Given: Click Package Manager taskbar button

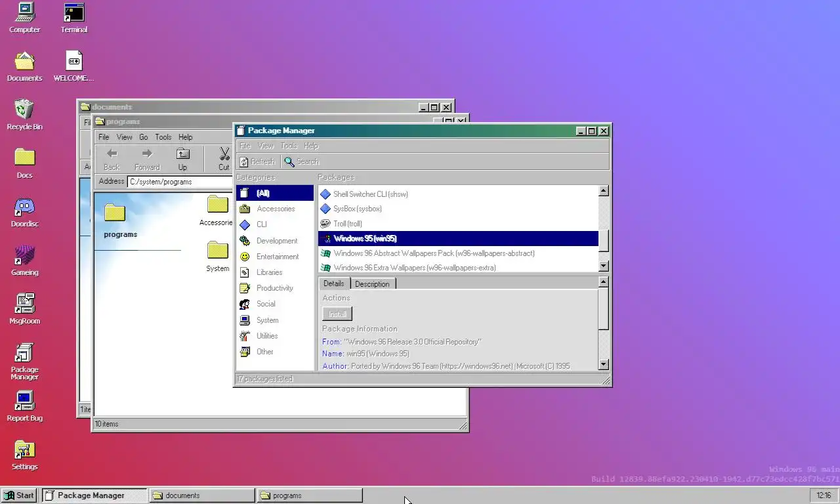Looking at the screenshot, I should point(94,495).
